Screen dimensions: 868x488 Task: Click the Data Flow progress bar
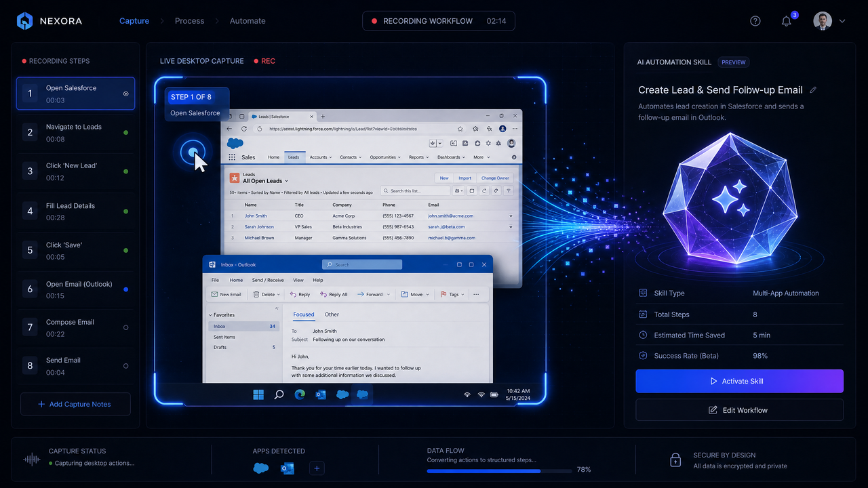499,470
